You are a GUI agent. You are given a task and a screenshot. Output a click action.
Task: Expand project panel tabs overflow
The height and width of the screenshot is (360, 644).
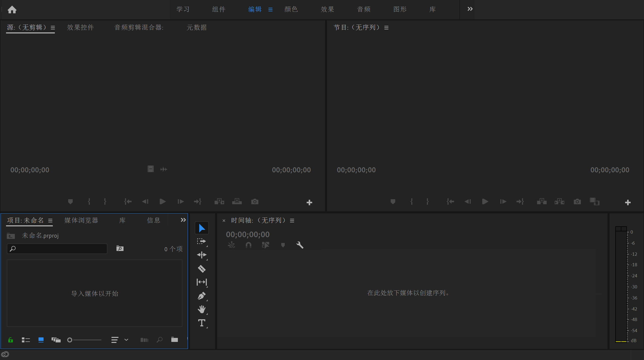(x=183, y=220)
